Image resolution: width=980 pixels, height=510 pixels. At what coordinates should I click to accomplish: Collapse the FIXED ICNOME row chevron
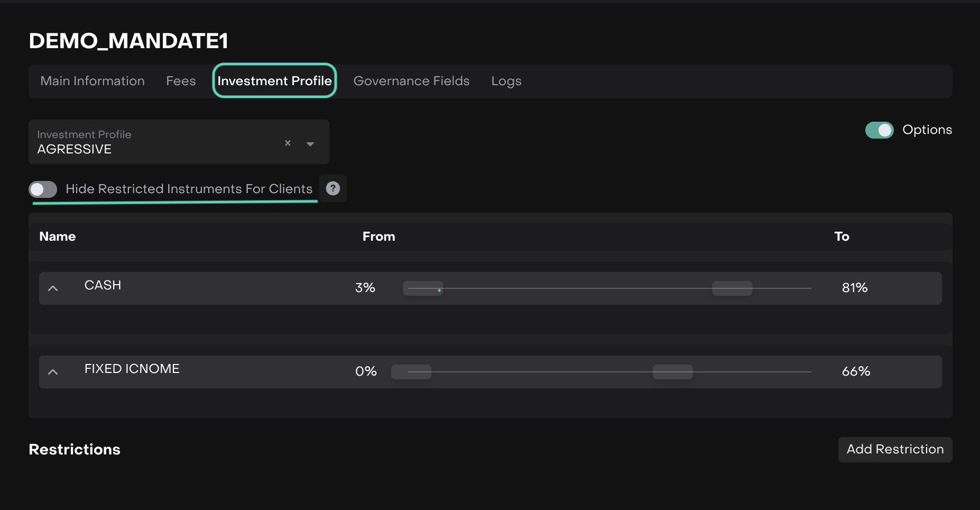coord(53,372)
